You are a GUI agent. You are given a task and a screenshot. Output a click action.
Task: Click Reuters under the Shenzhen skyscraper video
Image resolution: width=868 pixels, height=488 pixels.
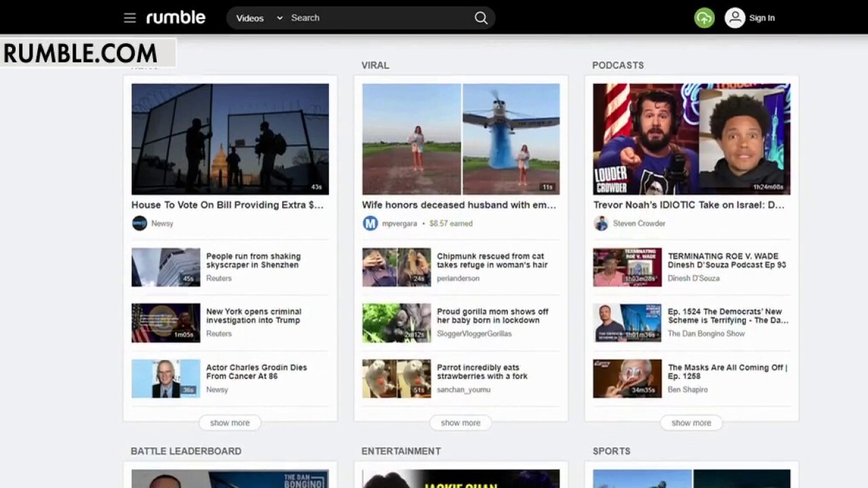coord(218,279)
